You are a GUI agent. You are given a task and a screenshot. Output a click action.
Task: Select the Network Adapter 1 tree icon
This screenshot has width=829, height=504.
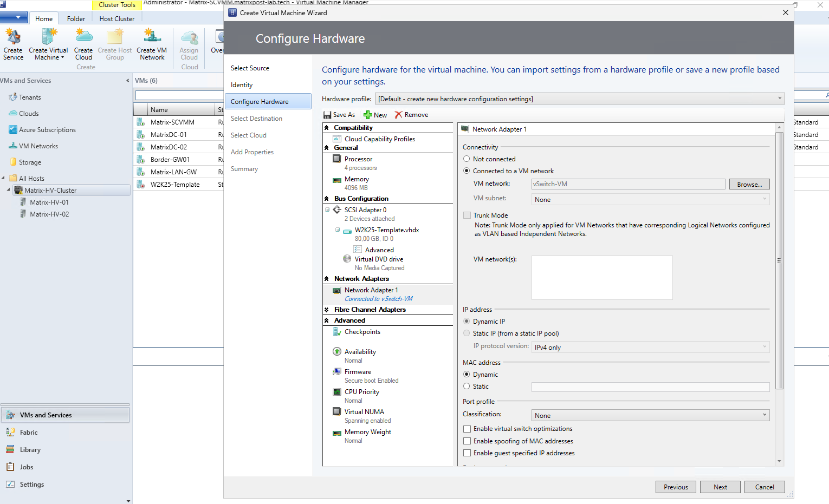coord(337,291)
